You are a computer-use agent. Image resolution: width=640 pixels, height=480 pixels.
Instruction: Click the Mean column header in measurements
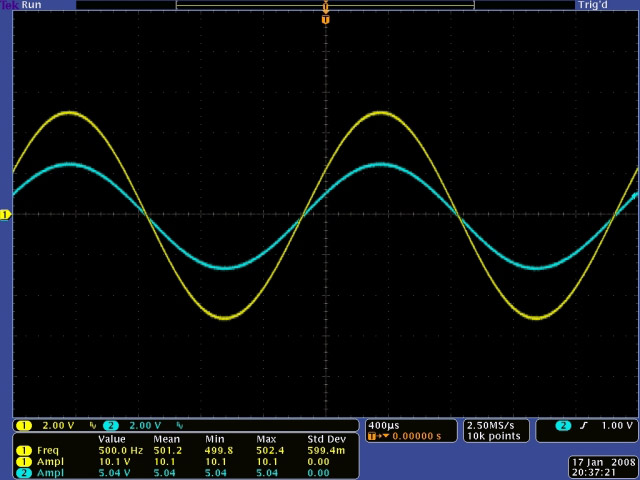[166, 439]
